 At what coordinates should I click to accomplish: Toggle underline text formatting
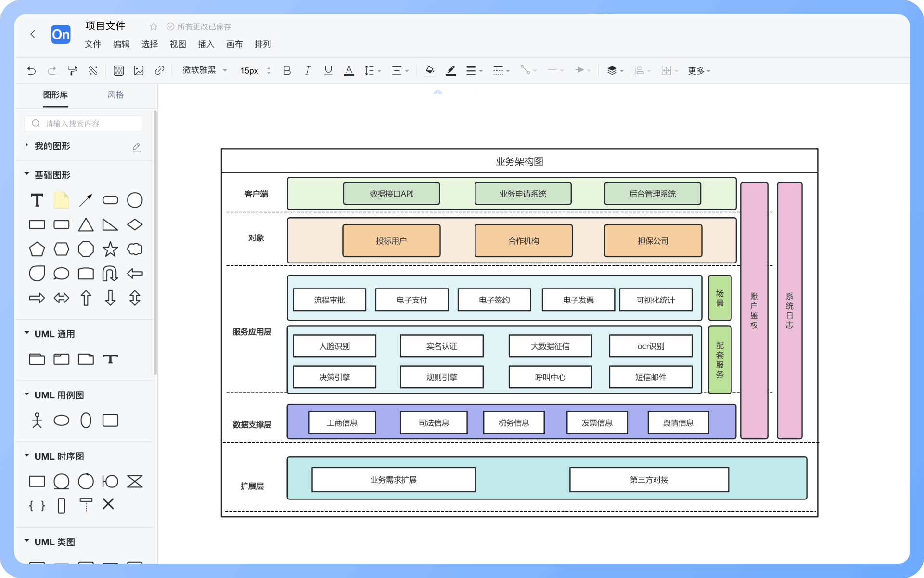(x=328, y=71)
